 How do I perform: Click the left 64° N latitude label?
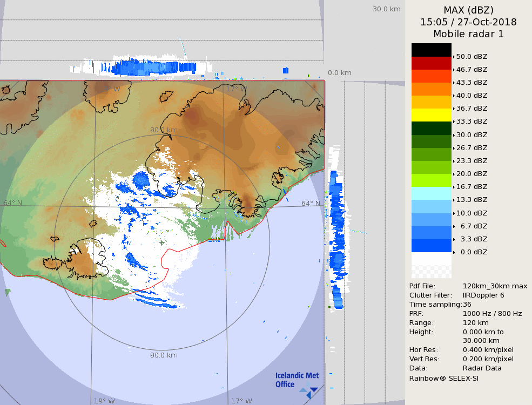pos(13,203)
